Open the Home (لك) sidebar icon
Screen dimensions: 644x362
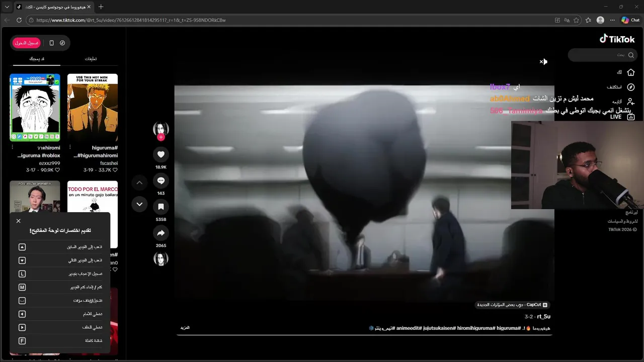631,72
